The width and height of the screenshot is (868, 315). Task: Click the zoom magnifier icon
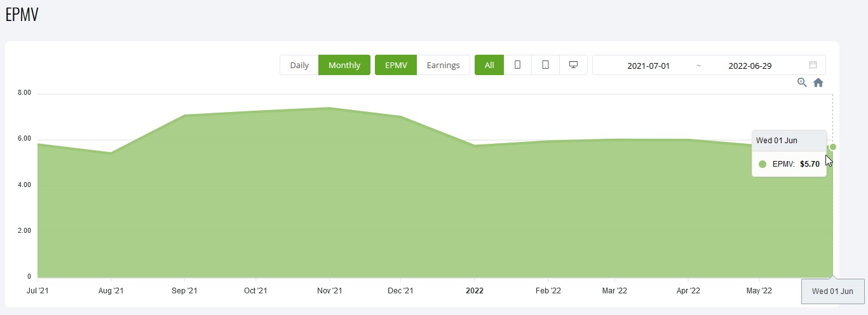click(x=802, y=83)
